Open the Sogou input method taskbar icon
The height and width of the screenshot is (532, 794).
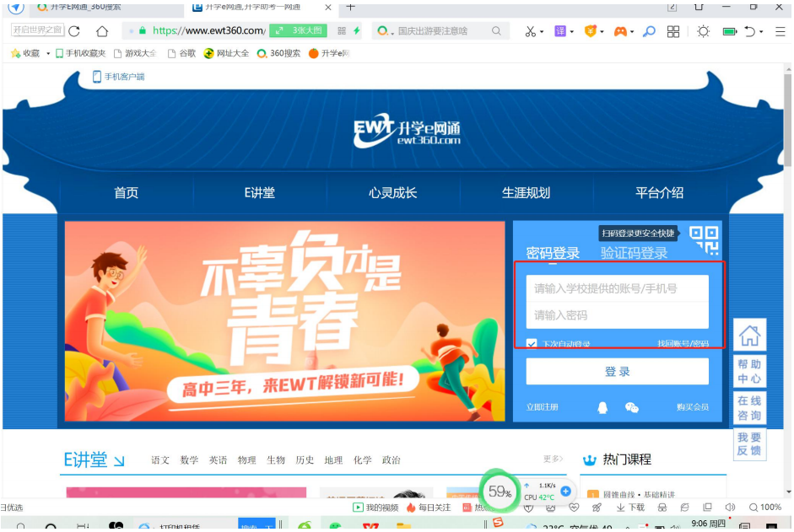pos(499,523)
